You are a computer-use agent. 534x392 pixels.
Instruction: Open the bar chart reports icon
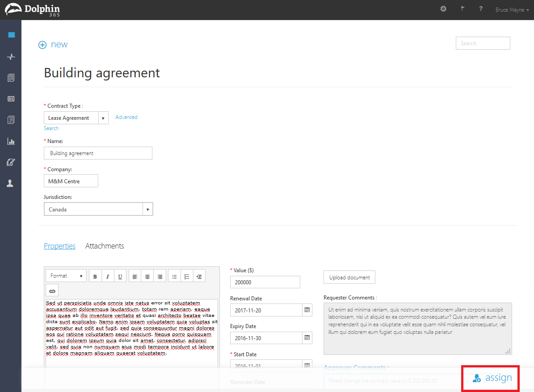click(11, 141)
